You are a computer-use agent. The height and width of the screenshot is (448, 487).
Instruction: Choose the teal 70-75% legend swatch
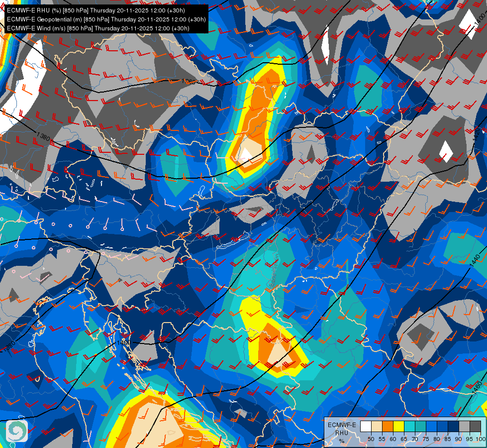point(420,426)
